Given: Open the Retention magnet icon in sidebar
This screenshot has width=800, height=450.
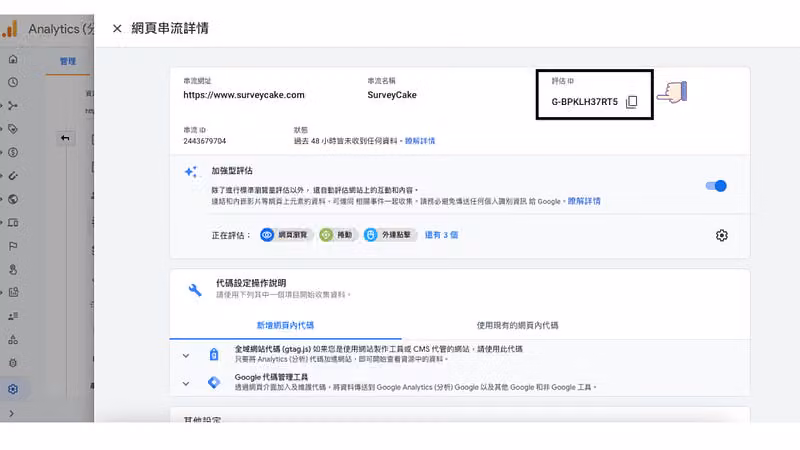Looking at the screenshot, I should pyautogui.click(x=13, y=176).
